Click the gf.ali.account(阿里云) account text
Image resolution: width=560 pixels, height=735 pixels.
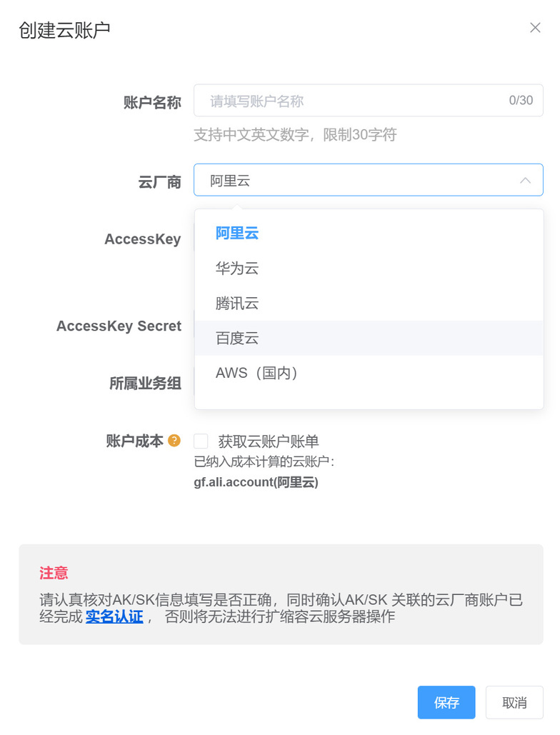(x=256, y=482)
